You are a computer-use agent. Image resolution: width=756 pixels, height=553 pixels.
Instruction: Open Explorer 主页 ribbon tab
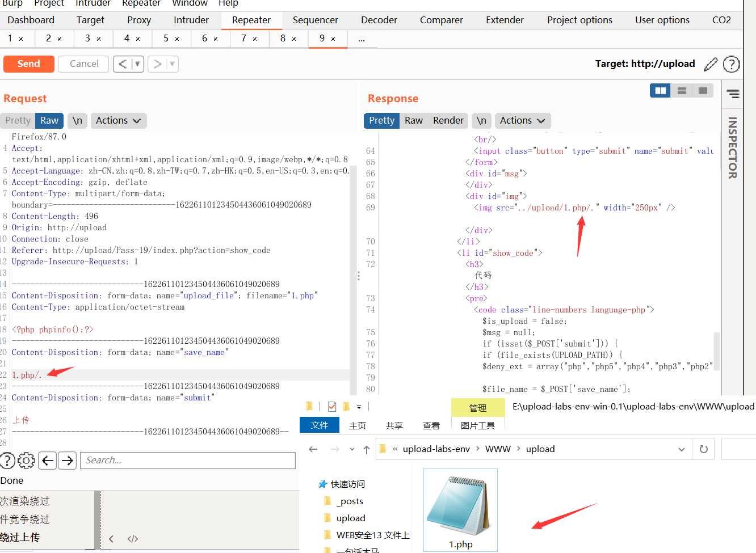coord(358,425)
